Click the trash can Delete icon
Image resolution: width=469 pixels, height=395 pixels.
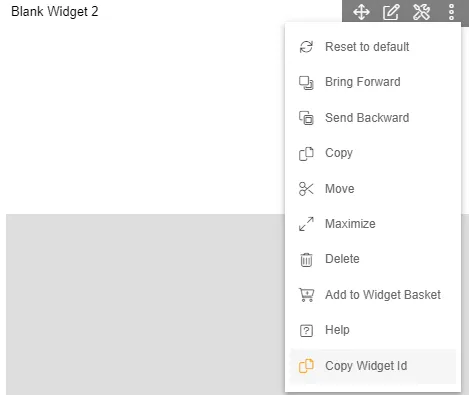306,260
